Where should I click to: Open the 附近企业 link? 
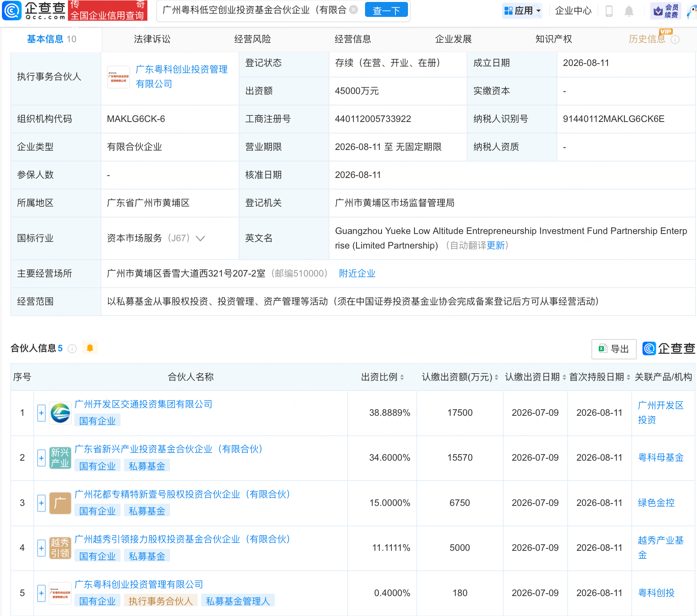point(357,273)
